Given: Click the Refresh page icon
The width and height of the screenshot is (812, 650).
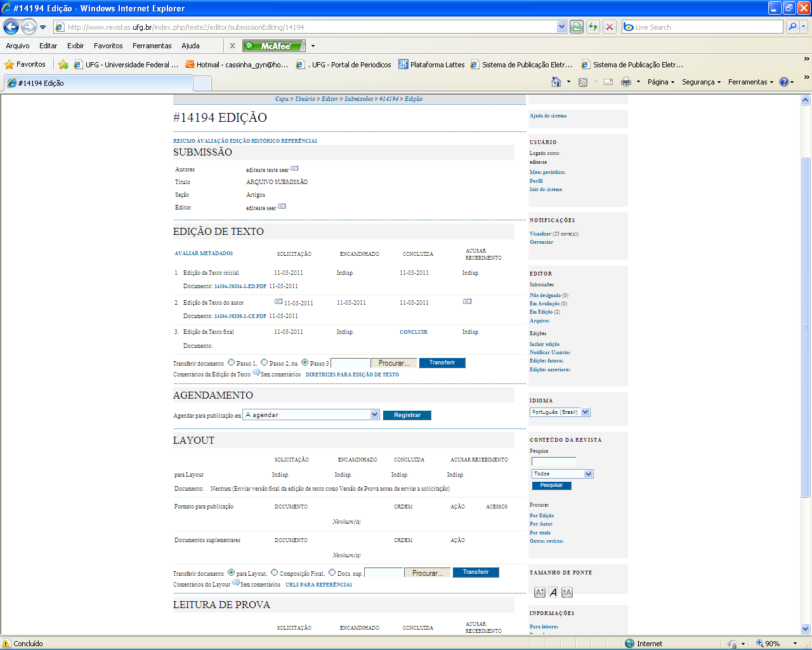Looking at the screenshot, I should (x=593, y=27).
